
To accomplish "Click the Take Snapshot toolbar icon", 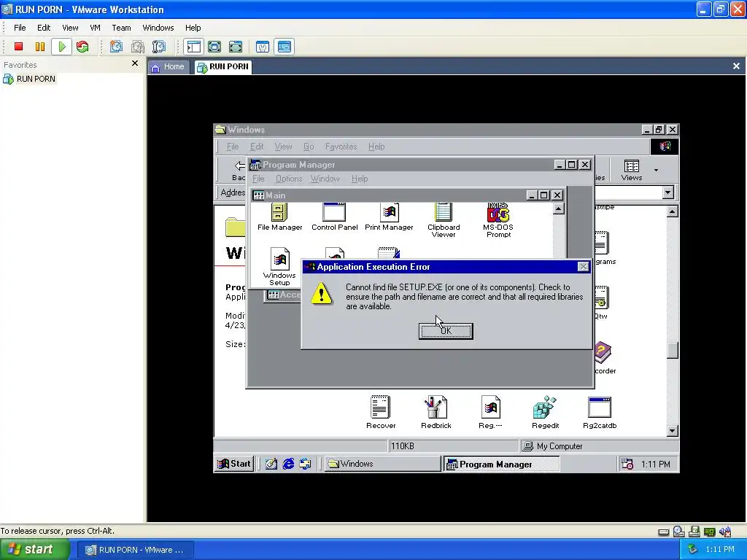I will pos(116,47).
